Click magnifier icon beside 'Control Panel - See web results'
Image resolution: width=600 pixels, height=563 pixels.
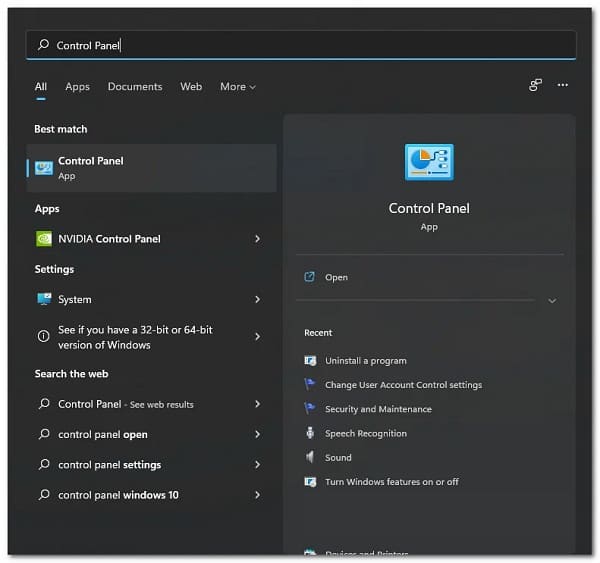pyautogui.click(x=44, y=404)
